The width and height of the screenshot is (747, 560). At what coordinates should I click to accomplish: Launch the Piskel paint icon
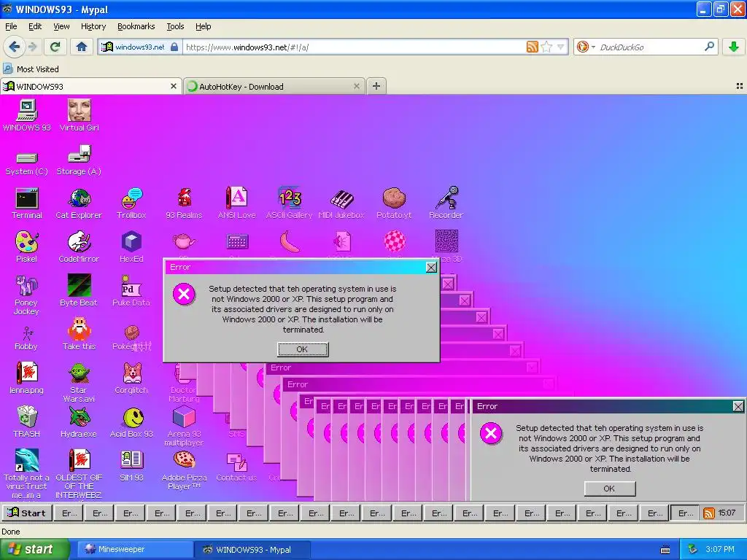tap(27, 247)
